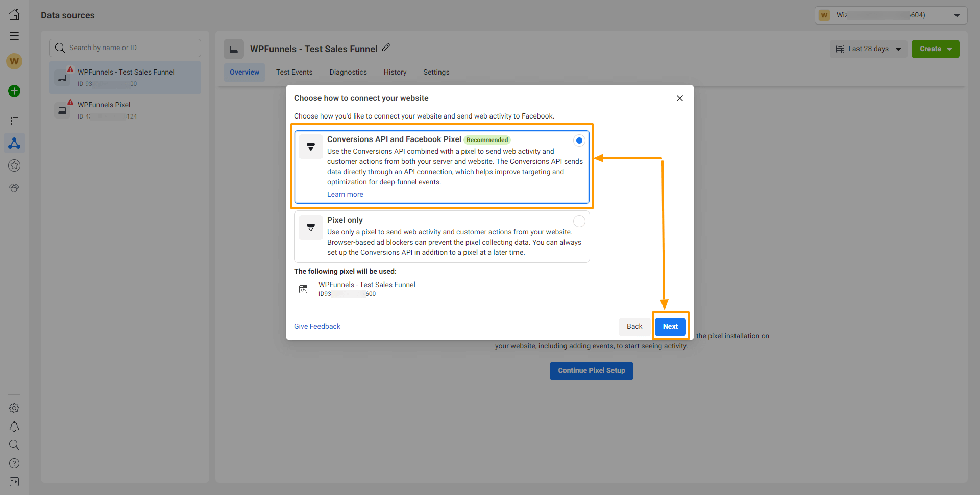Switch to the Diagnostics tab
The width and height of the screenshot is (980, 495).
348,72
